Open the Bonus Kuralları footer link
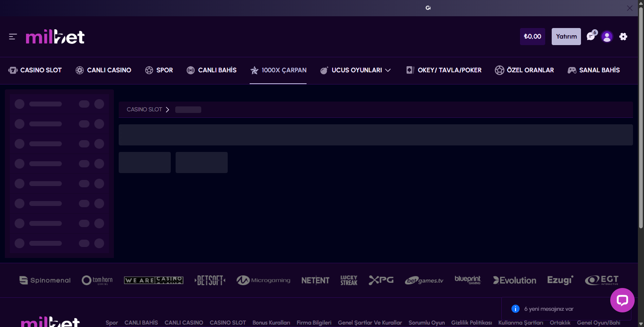This screenshot has width=644, height=327. [271, 323]
